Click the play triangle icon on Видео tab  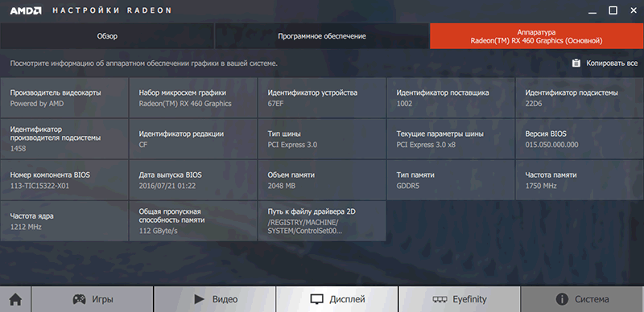(x=199, y=299)
